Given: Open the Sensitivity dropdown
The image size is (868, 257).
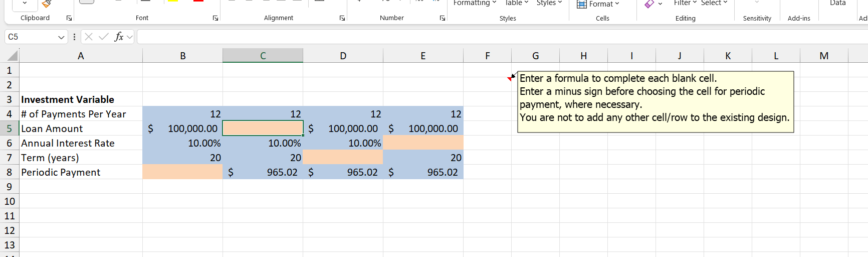Looking at the screenshot, I should [757, 3].
